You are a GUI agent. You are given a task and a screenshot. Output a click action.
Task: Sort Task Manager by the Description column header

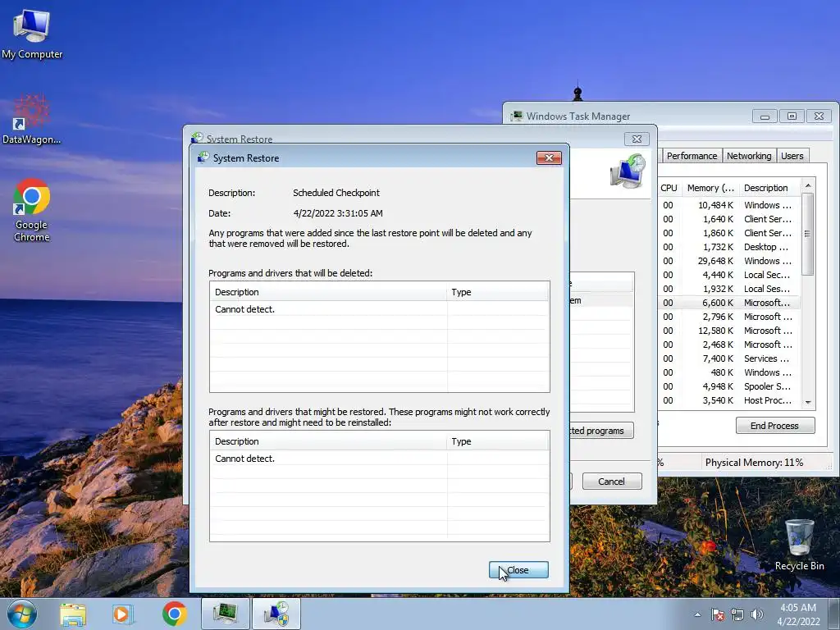point(769,188)
